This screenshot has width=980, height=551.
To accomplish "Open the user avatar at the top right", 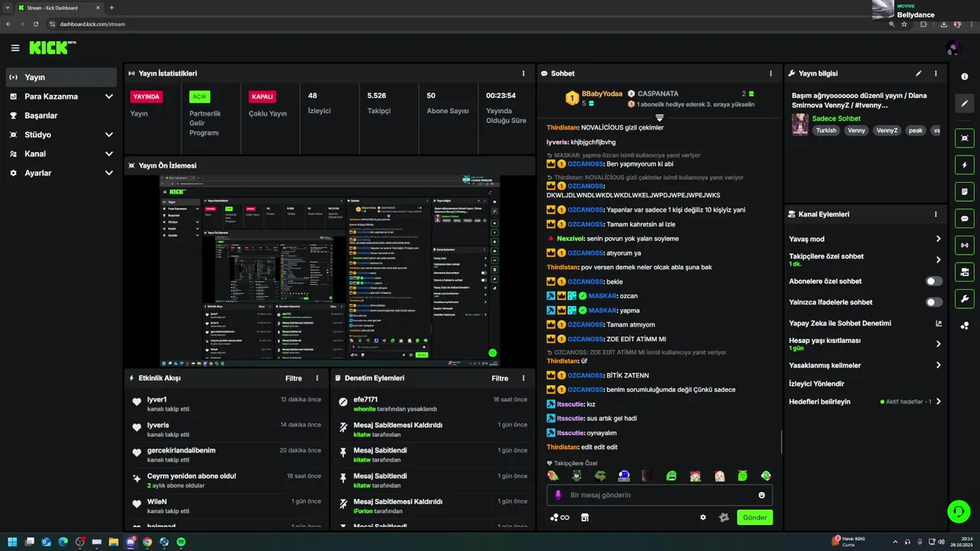I will click(x=953, y=48).
